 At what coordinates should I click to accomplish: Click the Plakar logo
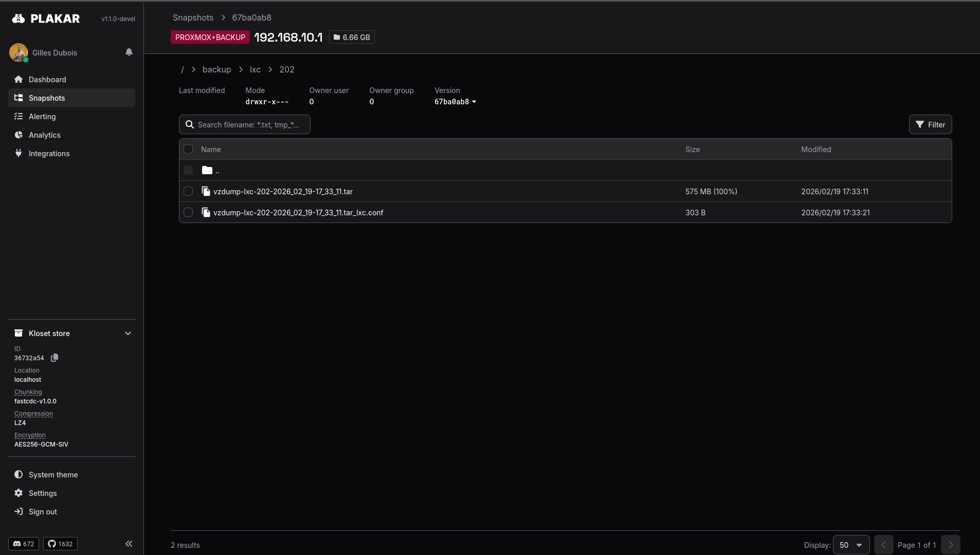(x=46, y=18)
